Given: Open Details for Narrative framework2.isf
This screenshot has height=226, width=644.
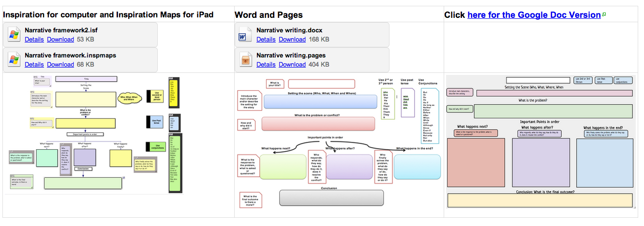Looking at the screenshot, I should coord(34,39).
